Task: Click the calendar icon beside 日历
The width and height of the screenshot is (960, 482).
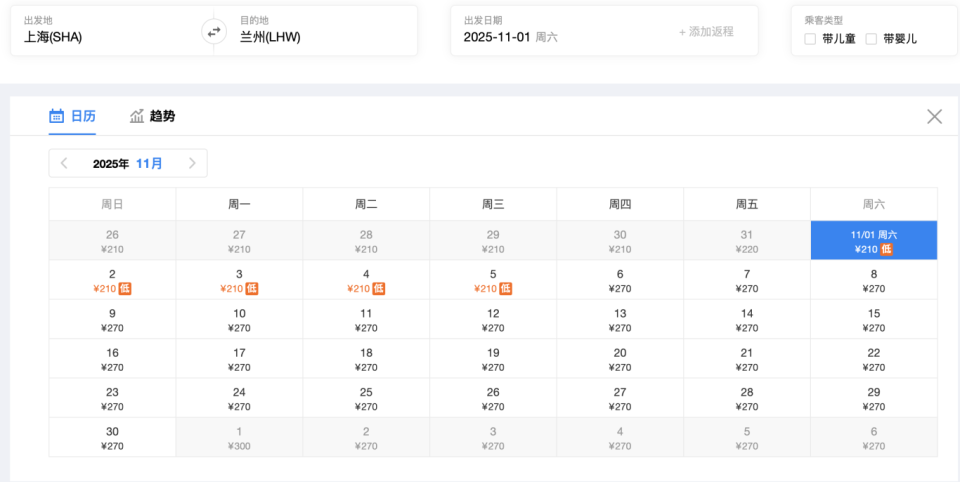Action: (x=57, y=116)
